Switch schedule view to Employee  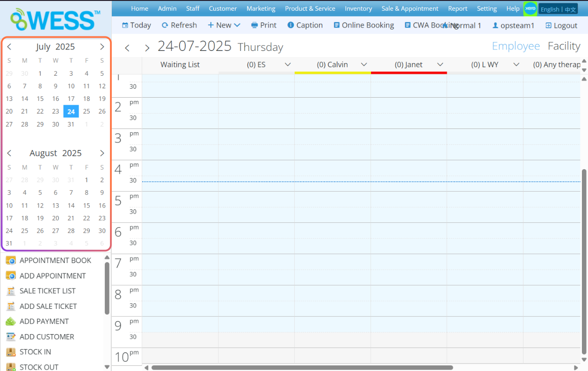tap(515, 46)
